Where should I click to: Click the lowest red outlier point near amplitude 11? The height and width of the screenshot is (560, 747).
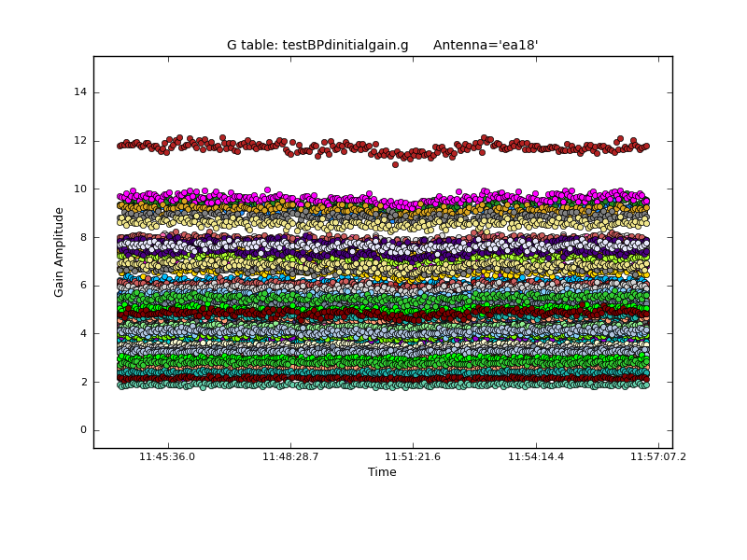coord(395,164)
